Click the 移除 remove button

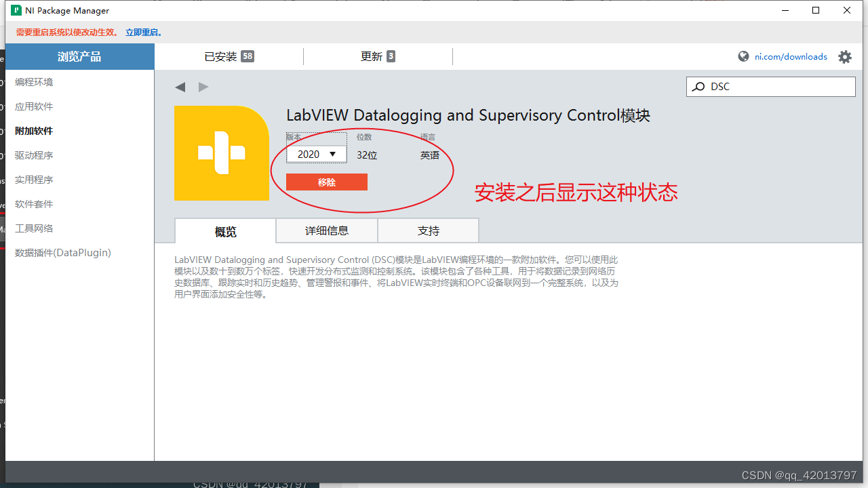pos(326,182)
